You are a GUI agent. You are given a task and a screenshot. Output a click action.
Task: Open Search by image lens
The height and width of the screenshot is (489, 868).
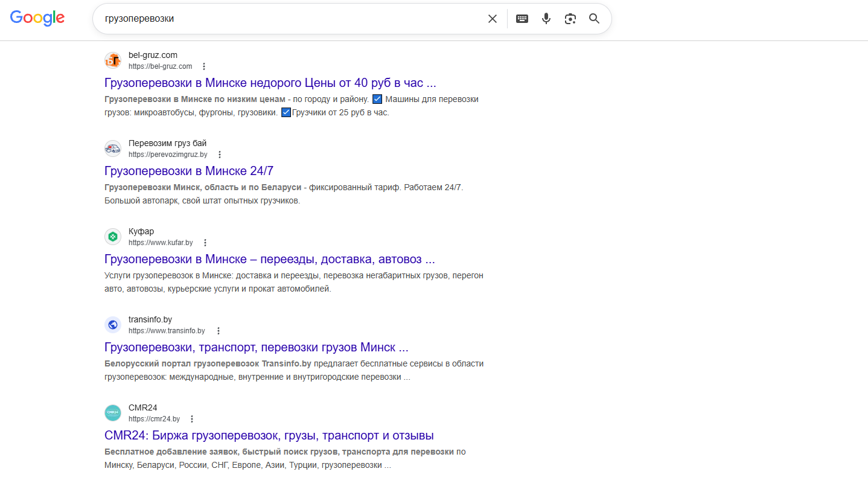point(570,19)
